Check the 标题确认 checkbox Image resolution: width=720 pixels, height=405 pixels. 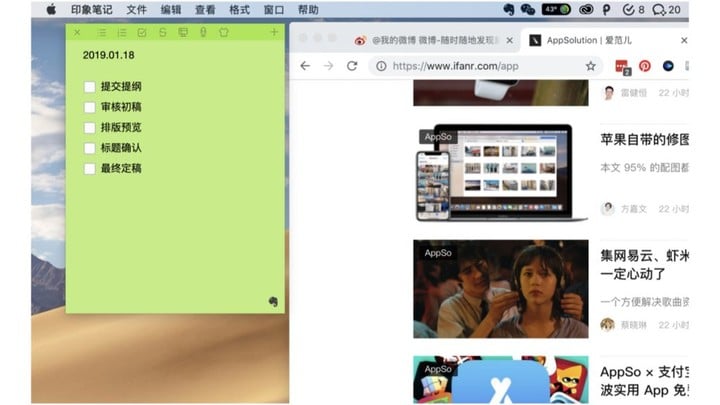click(x=90, y=148)
